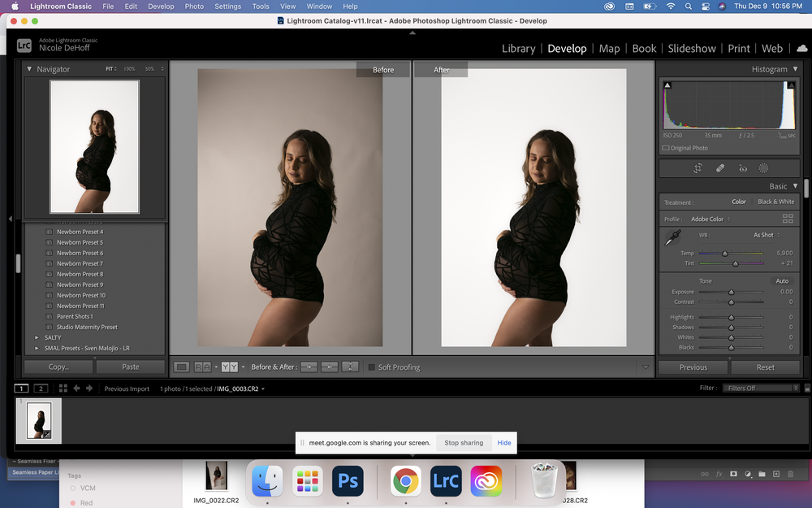Select IMG_0003 thumbnail in filmstrip
Image resolution: width=812 pixels, height=508 pixels.
(39, 420)
